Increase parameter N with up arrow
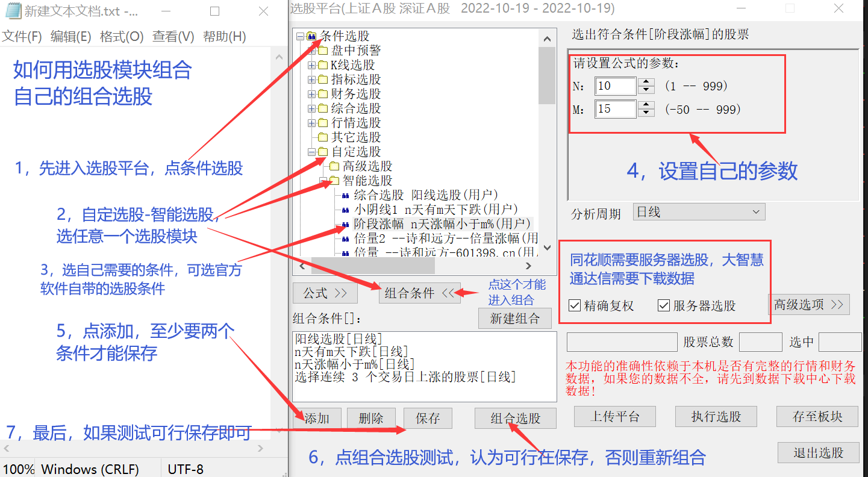Image resolution: width=868 pixels, height=477 pixels. 646,82
